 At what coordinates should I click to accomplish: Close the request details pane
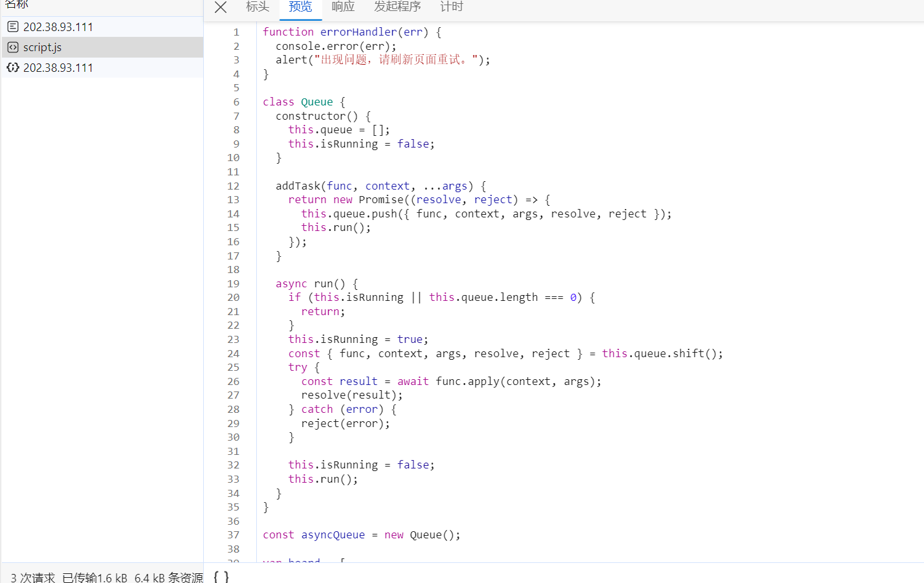click(221, 7)
